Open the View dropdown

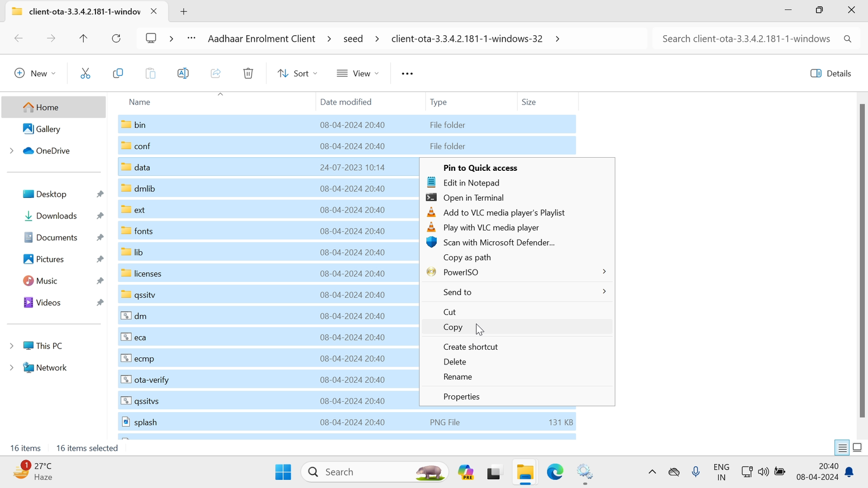coord(358,73)
